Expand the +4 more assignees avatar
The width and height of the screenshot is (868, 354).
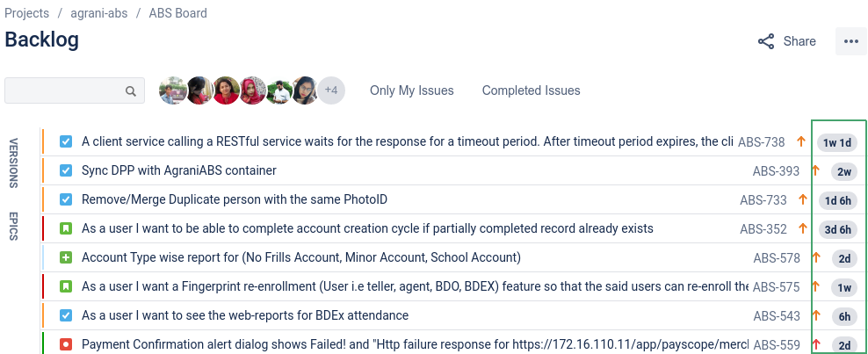[331, 90]
